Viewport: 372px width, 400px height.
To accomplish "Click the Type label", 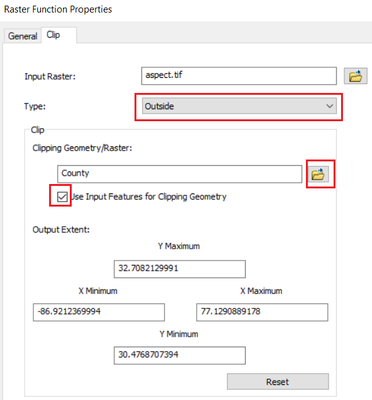I will (35, 107).
